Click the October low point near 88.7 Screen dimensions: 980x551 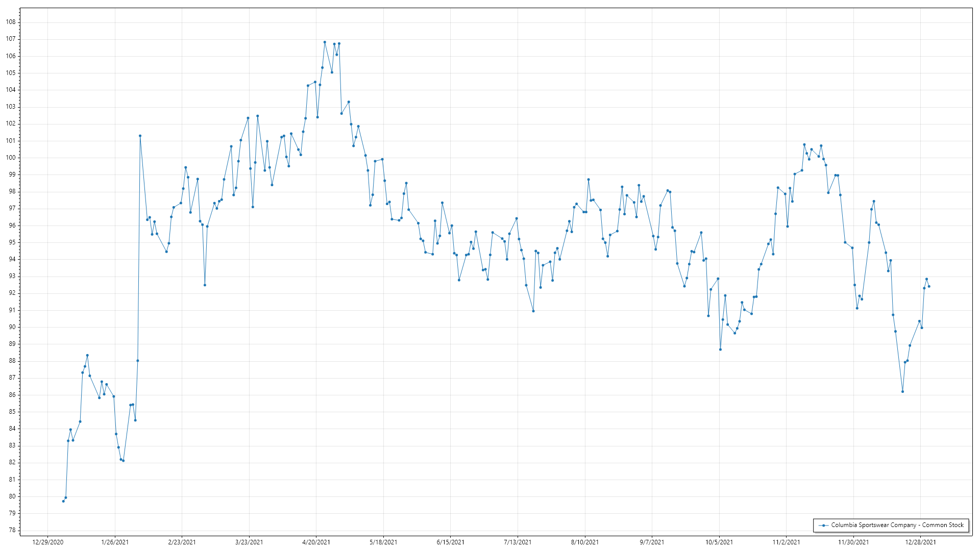coord(720,349)
